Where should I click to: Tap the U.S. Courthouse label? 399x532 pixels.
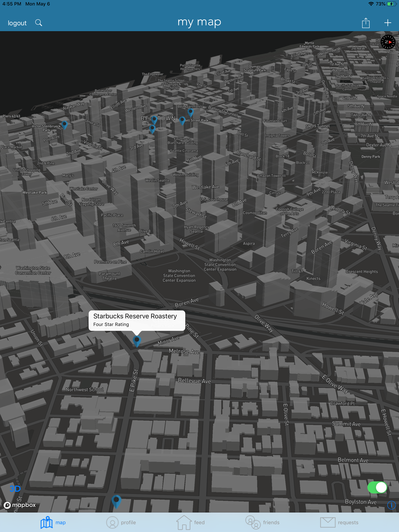(x=214, y=199)
